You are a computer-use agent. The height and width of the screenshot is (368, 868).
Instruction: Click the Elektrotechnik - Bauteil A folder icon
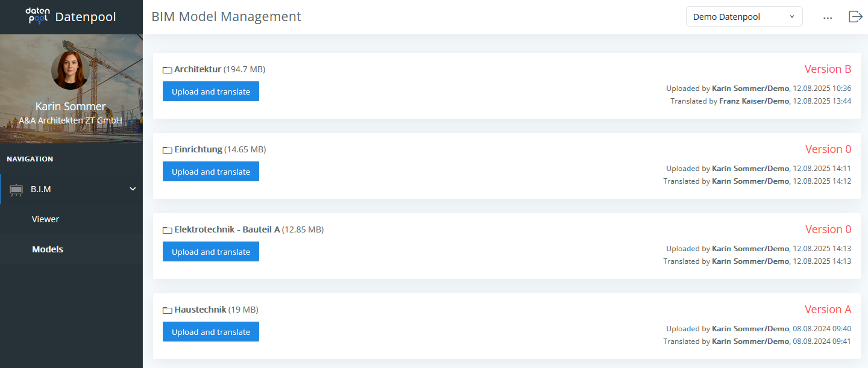coord(168,230)
